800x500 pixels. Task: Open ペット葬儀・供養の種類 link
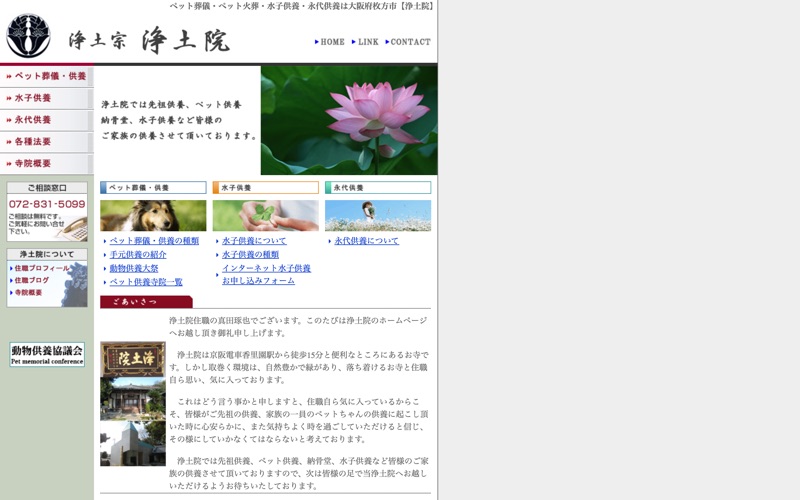[x=154, y=241]
